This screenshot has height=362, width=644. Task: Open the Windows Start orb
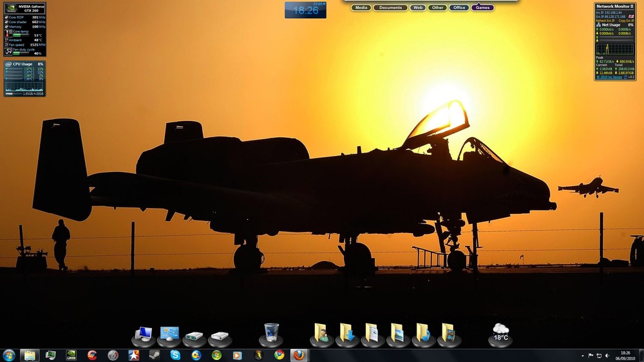tap(8, 355)
